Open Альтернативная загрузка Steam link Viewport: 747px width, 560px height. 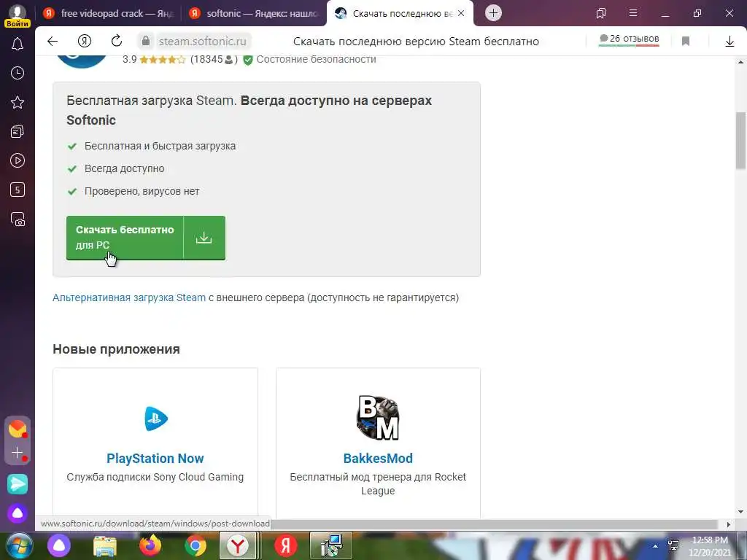pyautogui.click(x=129, y=297)
